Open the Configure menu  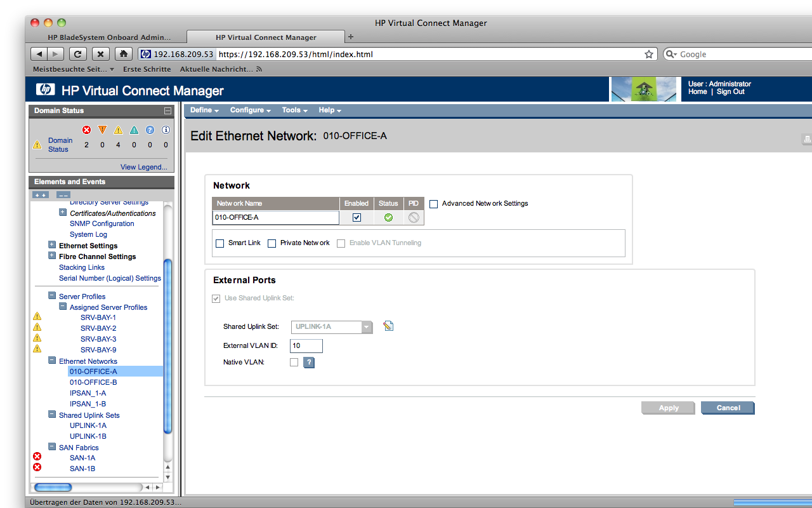pos(250,110)
